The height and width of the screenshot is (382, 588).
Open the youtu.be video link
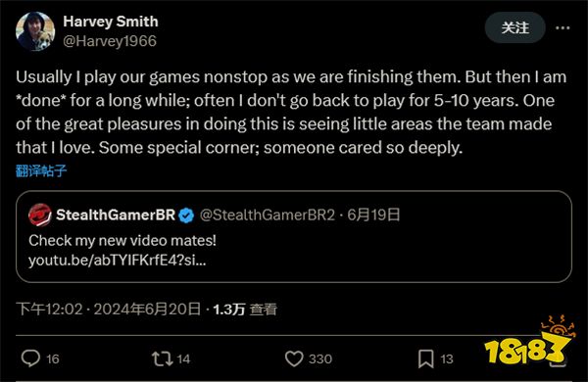[117, 261]
